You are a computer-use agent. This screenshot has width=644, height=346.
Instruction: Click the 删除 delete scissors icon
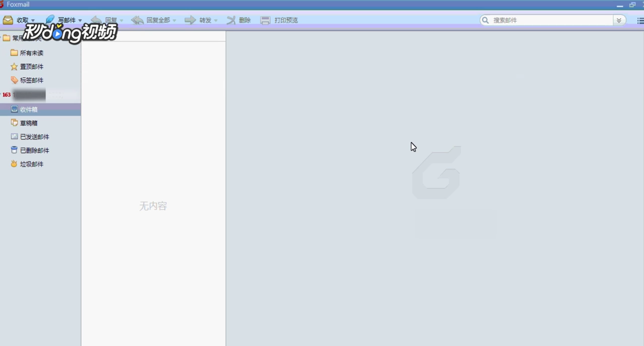point(231,20)
